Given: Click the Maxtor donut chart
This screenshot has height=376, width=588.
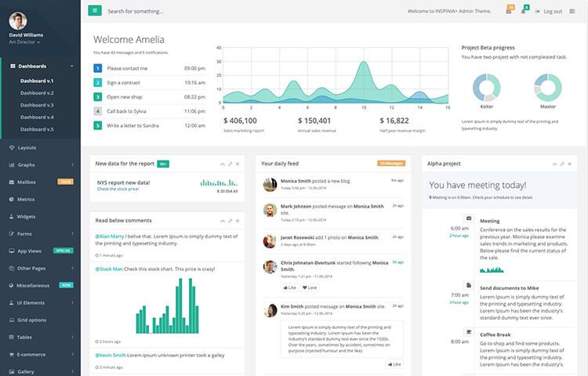Looking at the screenshot, I should tap(548, 88).
